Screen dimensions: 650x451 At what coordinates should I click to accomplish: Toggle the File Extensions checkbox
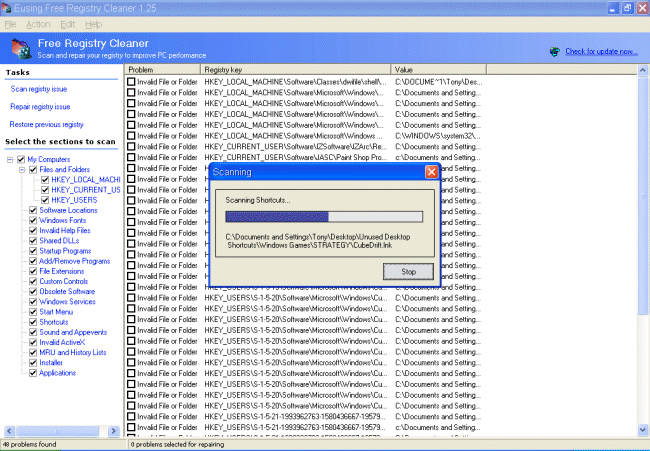click(33, 271)
